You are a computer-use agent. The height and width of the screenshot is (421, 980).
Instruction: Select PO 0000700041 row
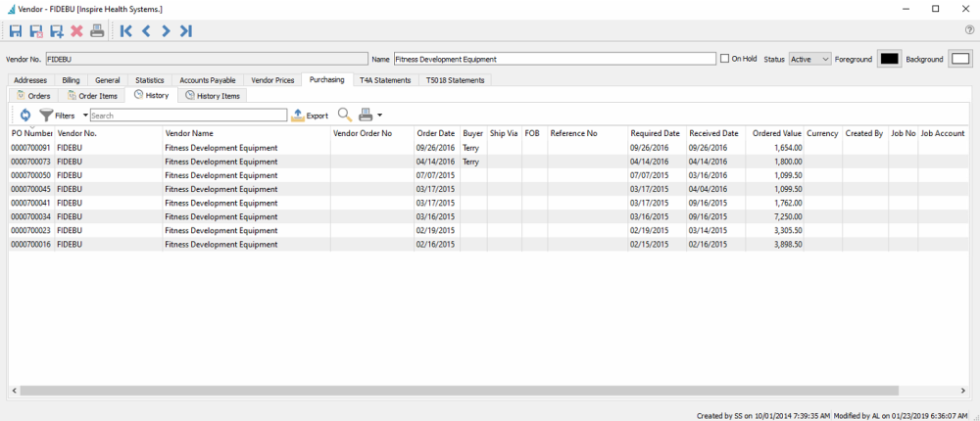coord(490,203)
